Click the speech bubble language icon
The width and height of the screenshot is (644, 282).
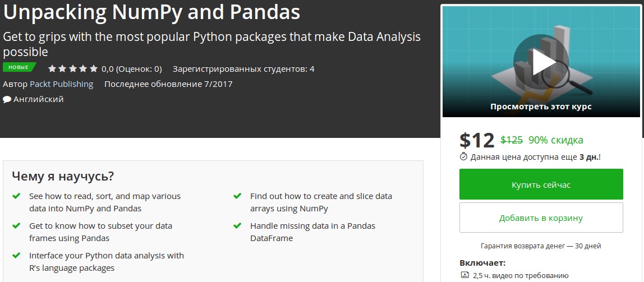[x=7, y=100]
